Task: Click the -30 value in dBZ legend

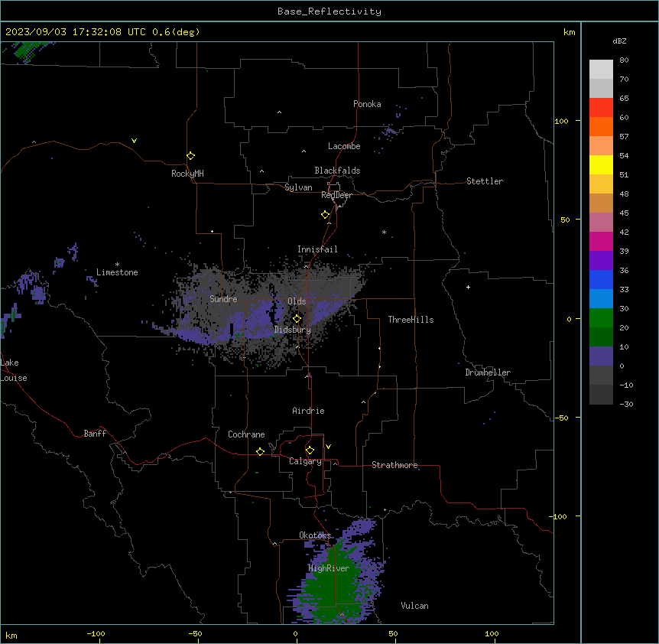Action: [x=626, y=404]
